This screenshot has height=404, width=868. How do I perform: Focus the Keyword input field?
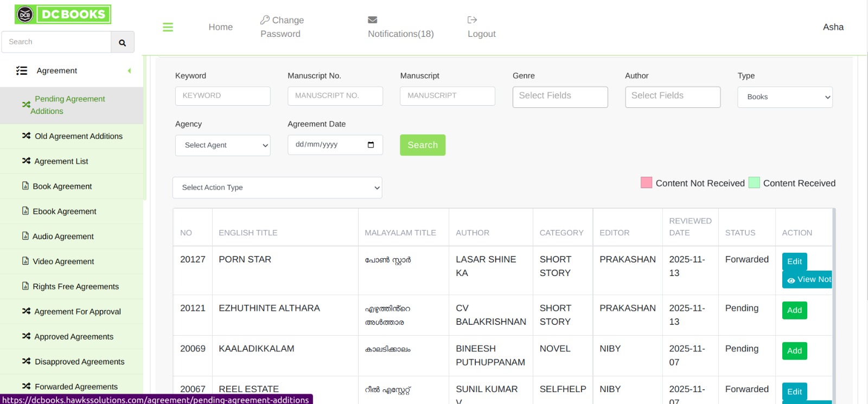pyautogui.click(x=222, y=96)
